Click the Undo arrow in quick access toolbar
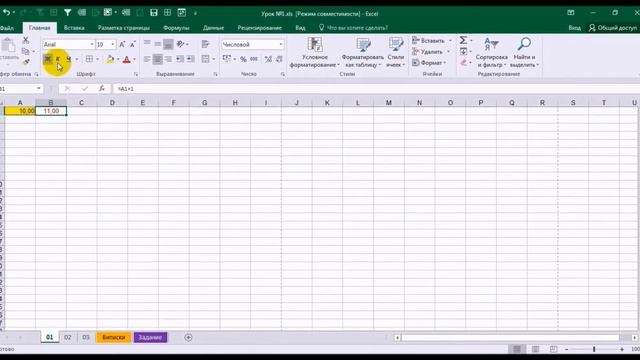The width and height of the screenshot is (640, 360). pyautogui.click(x=6, y=13)
